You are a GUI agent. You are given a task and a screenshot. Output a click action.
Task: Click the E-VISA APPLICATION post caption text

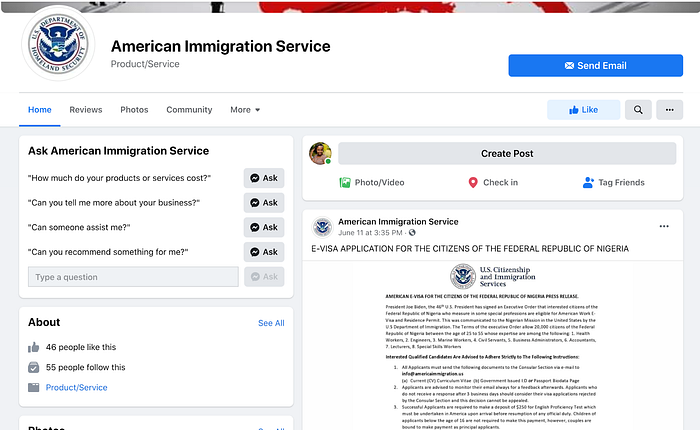(470, 249)
